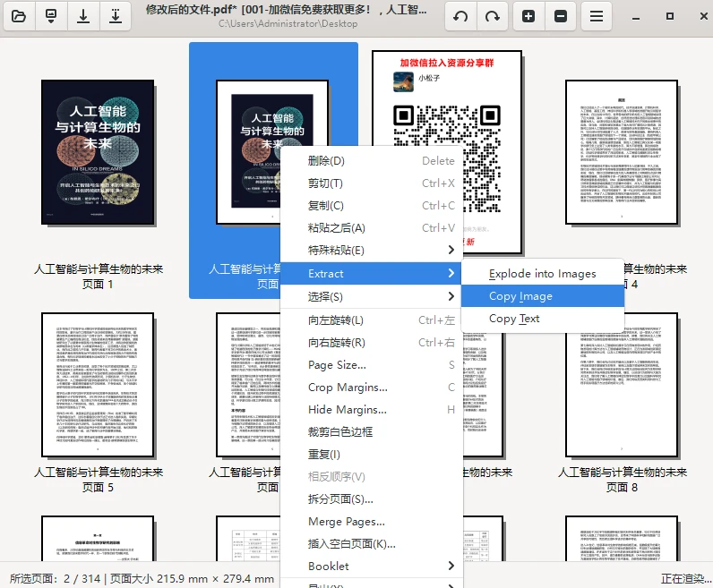Choose 粘贴之后(A) entry
This screenshot has width=713, height=588.
(372, 227)
